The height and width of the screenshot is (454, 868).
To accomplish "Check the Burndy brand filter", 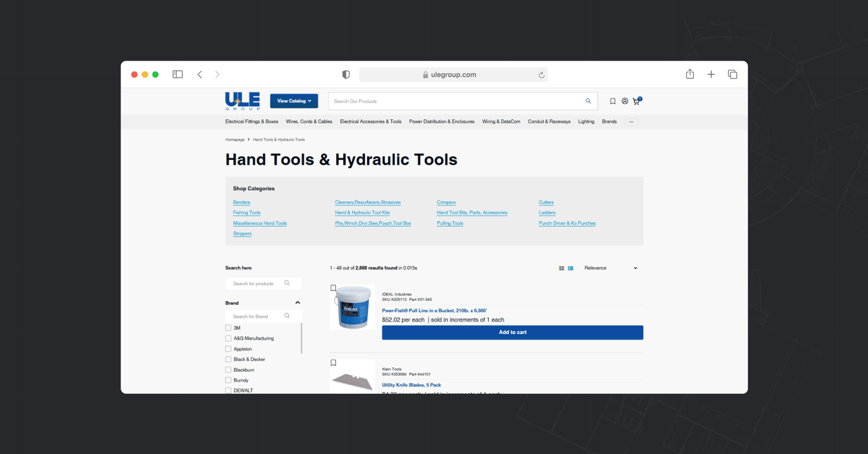I will tap(228, 380).
